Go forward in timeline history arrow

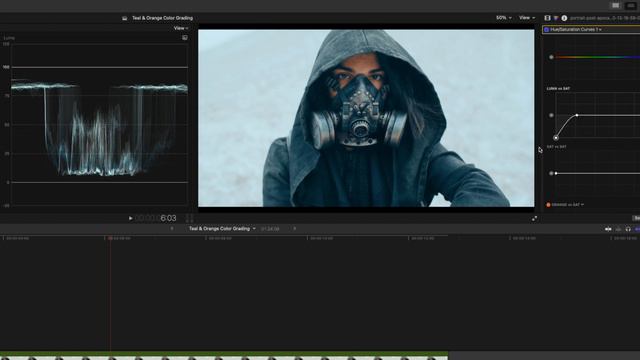pos(295,229)
